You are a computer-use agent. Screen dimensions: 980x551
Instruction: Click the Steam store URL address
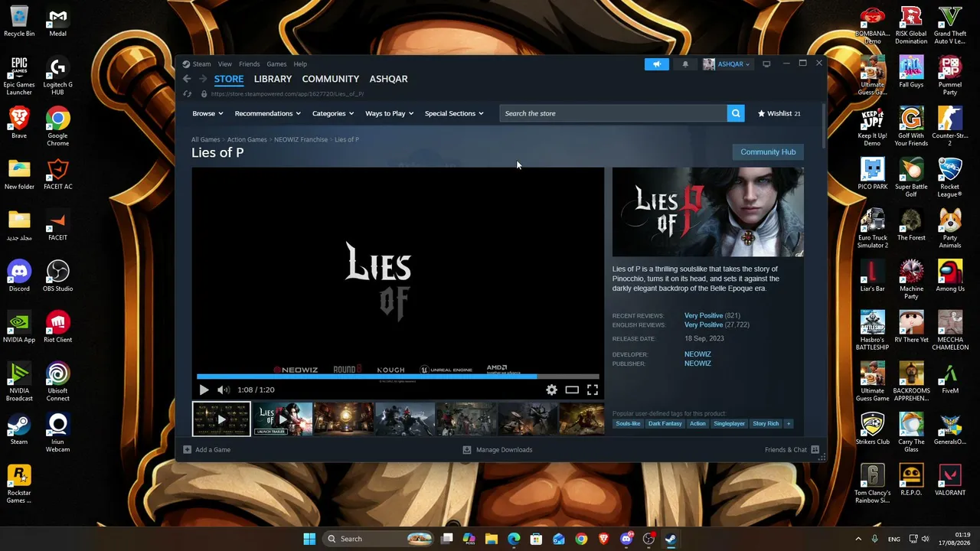287,94
